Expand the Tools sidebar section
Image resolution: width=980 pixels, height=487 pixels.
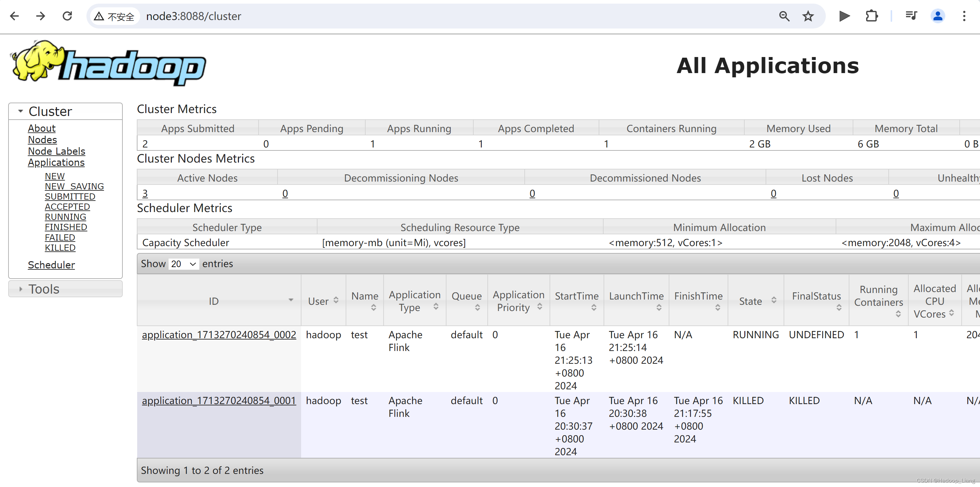44,289
